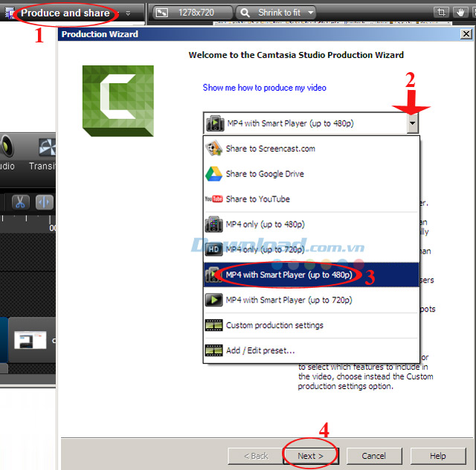Click the scissors cut tool in timeline
Image resolution: width=476 pixels, height=470 pixels.
click(x=20, y=202)
